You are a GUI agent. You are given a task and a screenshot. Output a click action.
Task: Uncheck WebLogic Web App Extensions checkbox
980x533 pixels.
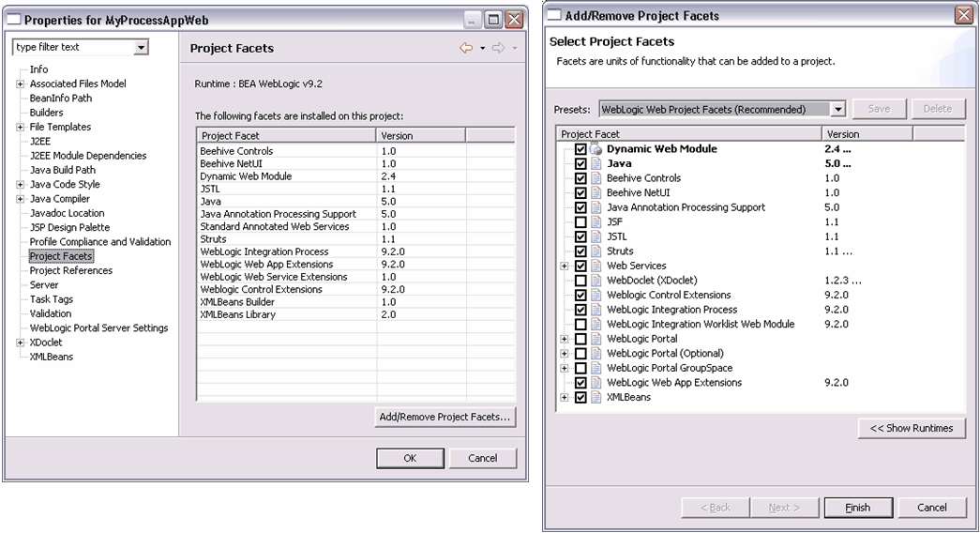580,383
